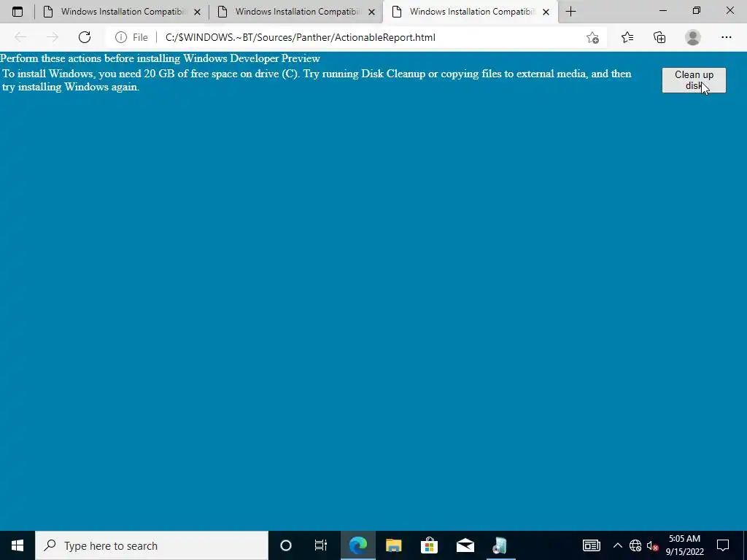The height and width of the screenshot is (560, 747).
Task: Open the Favorites list icon
Action: pos(627,37)
